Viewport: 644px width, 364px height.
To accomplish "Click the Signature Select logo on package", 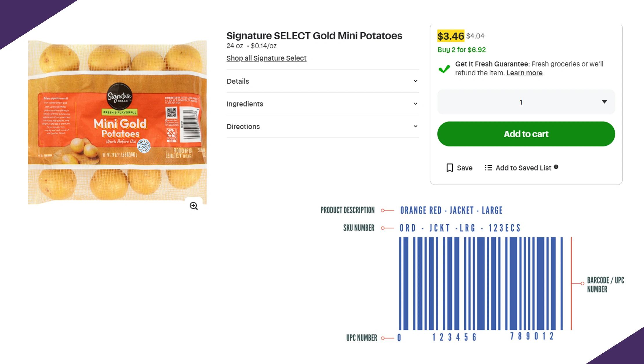I will click(119, 96).
